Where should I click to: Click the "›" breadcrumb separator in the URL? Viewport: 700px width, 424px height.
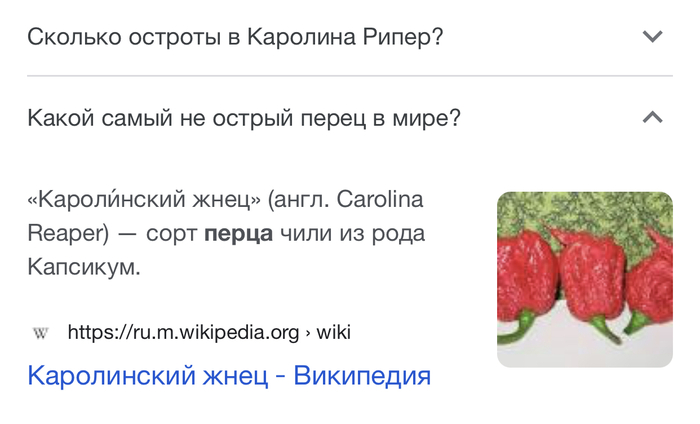pos(308,332)
